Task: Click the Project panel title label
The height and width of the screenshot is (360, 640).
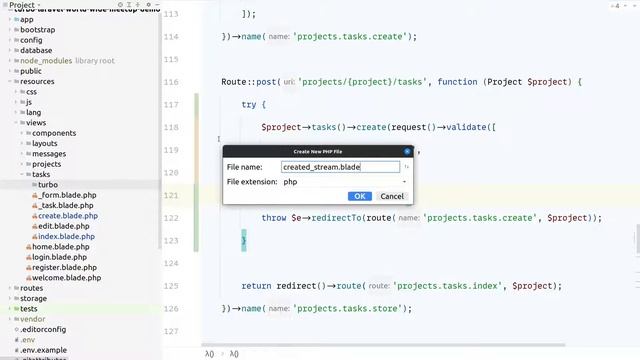Action: coord(22,5)
